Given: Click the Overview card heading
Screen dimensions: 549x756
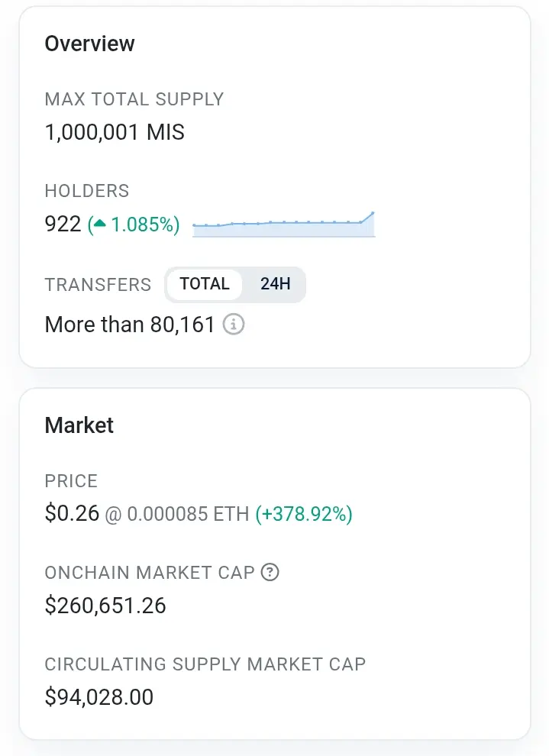Looking at the screenshot, I should pos(89,44).
